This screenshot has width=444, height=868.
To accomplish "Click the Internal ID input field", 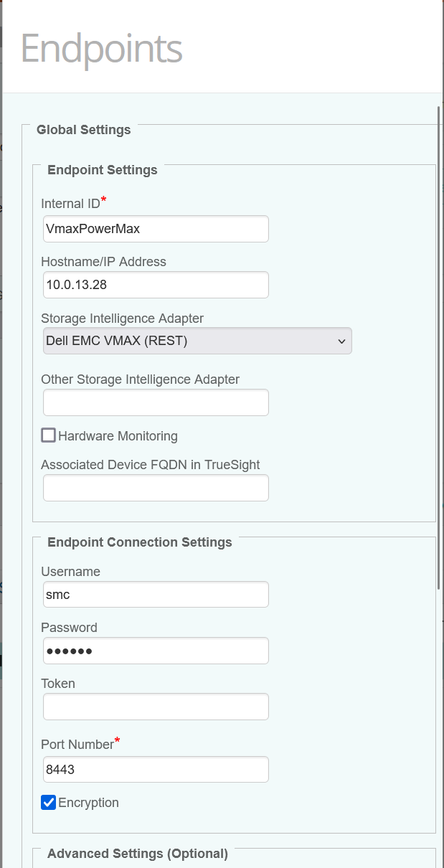I will pos(155,229).
